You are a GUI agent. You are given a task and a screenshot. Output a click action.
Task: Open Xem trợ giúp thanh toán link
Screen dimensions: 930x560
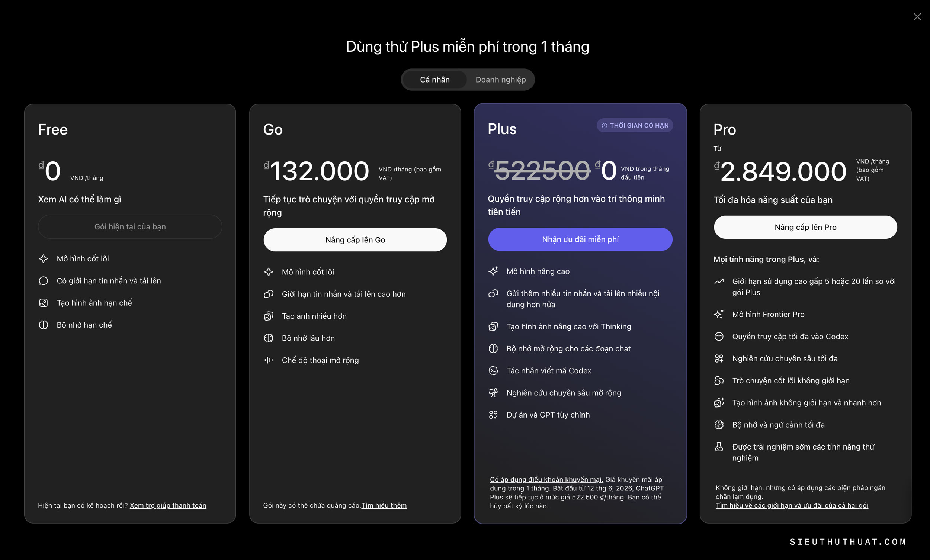(x=168, y=505)
